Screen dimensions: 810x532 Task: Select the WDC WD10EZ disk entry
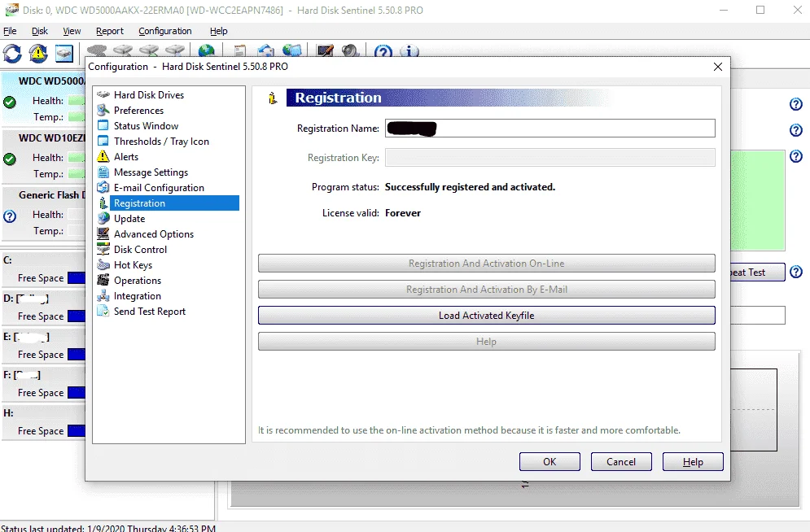tap(43, 156)
